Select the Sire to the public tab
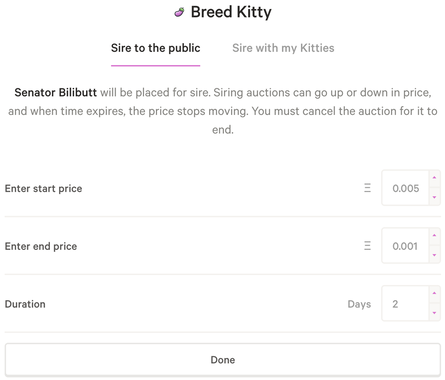 point(156,48)
